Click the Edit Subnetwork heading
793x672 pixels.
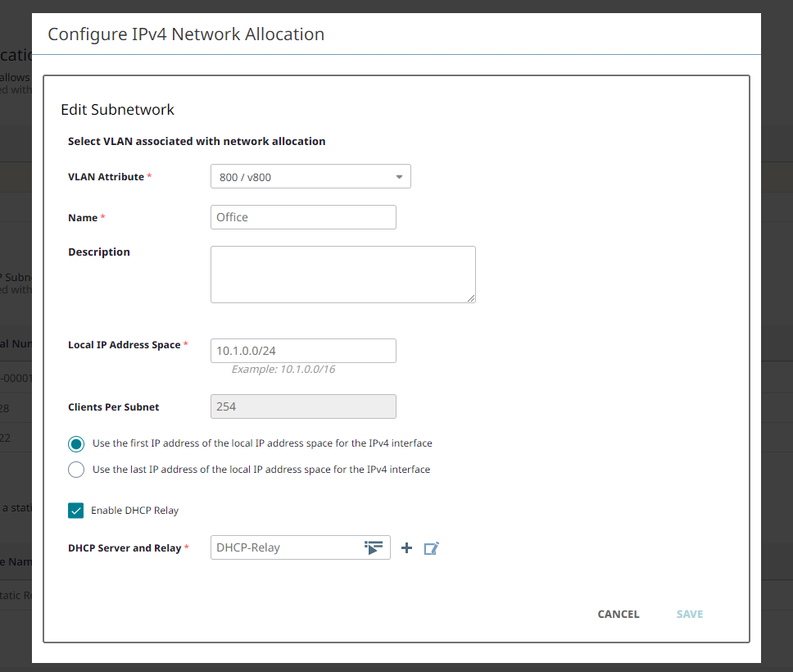click(117, 109)
